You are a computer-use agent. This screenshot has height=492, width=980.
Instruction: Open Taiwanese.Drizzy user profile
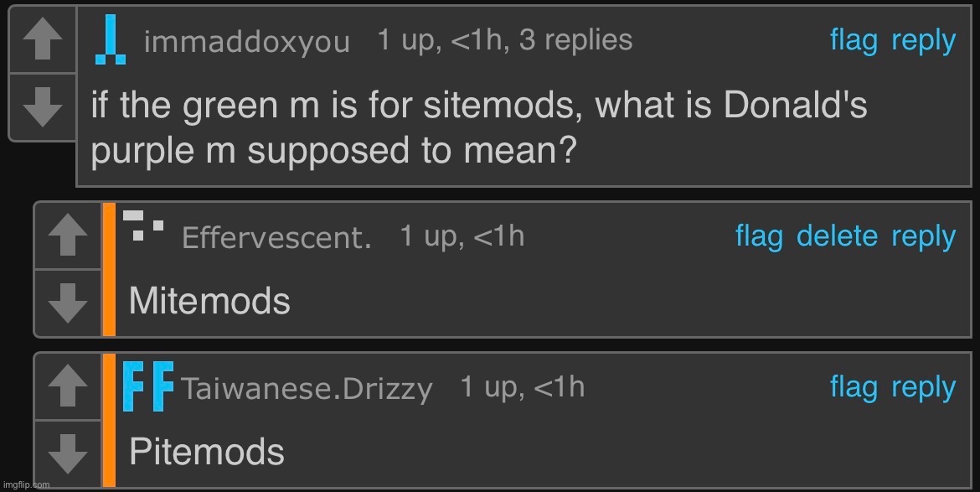(x=307, y=389)
